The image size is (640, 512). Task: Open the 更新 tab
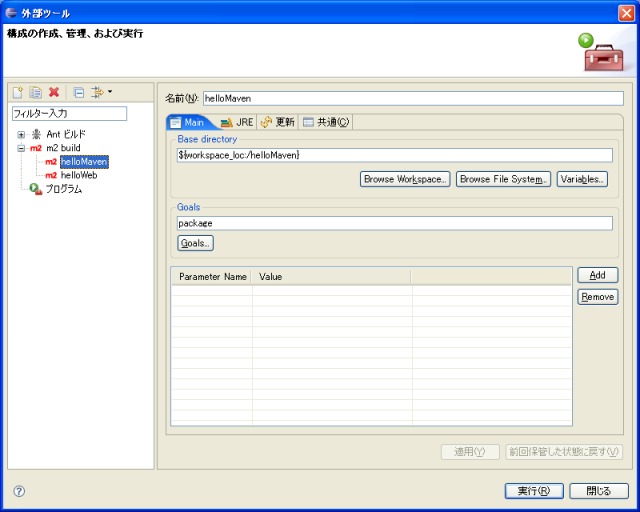(x=278, y=122)
